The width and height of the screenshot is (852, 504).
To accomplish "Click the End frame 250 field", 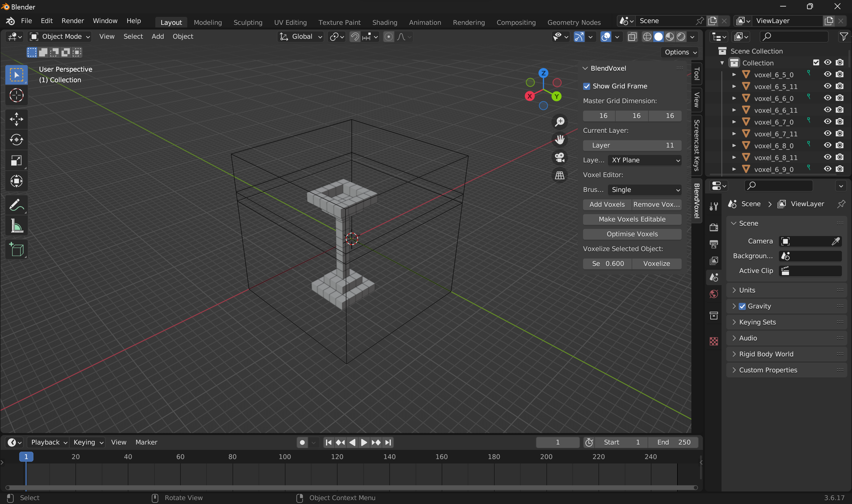I will pyautogui.click(x=673, y=442).
